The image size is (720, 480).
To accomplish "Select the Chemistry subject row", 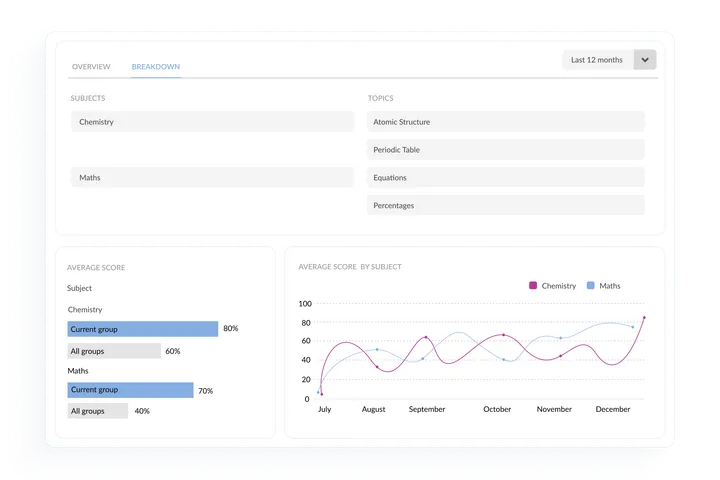I will click(x=212, y=122).
